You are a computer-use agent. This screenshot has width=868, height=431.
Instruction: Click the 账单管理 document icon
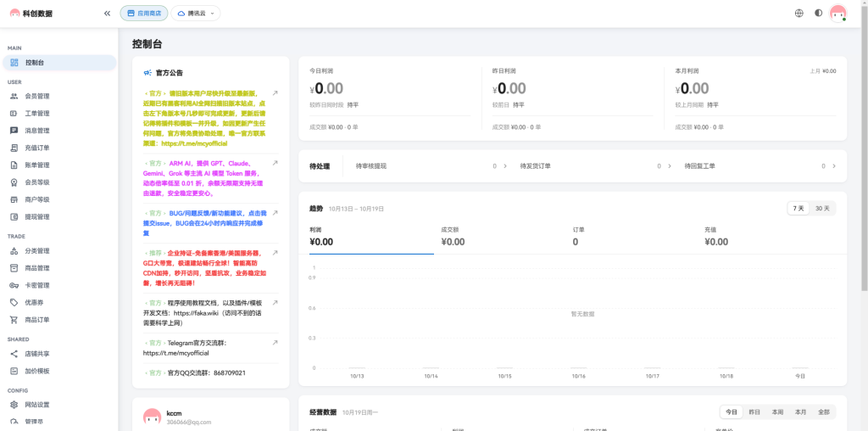coord(14,165)
